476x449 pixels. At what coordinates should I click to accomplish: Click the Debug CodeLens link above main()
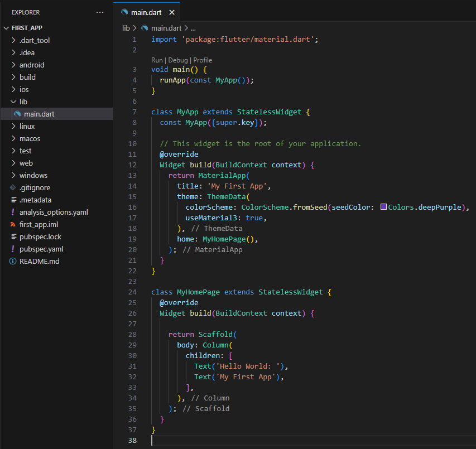click(178, 60)
